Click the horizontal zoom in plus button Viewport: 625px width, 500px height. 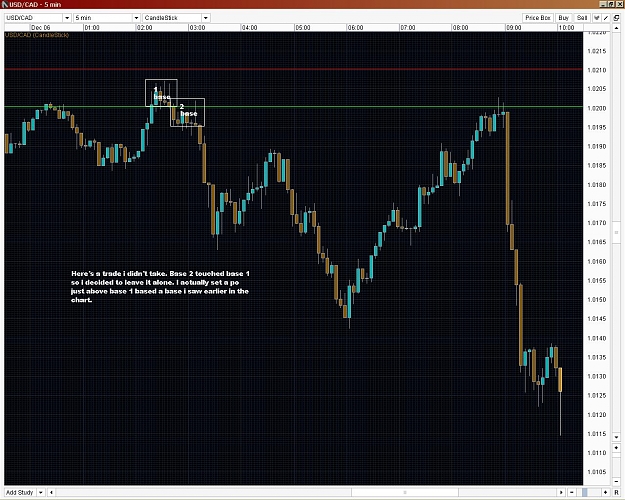tap(605, 492)
